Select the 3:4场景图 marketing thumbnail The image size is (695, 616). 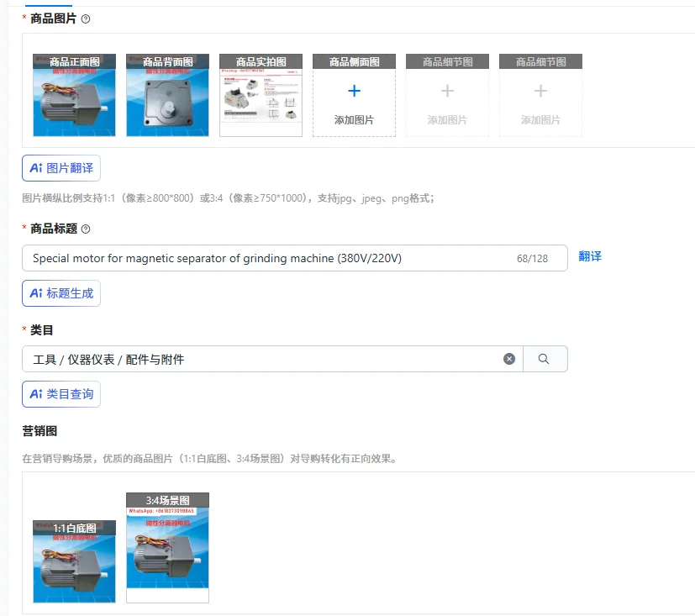coord(167,548)
